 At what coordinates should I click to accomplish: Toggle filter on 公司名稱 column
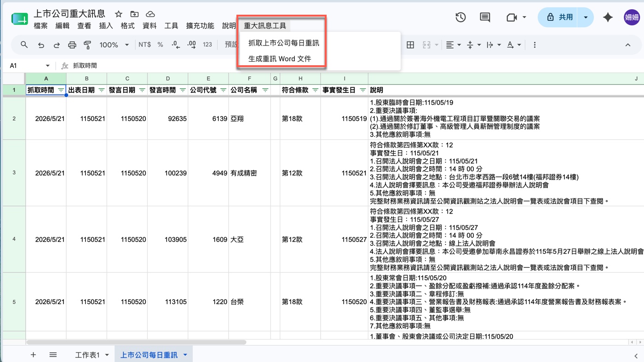[x=265, y=90]
